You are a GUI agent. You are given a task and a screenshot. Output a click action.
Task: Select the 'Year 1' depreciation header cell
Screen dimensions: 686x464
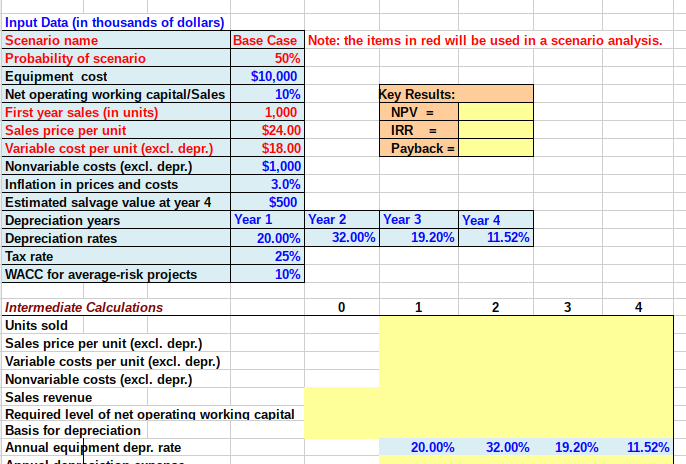click(x=267, y=220)
